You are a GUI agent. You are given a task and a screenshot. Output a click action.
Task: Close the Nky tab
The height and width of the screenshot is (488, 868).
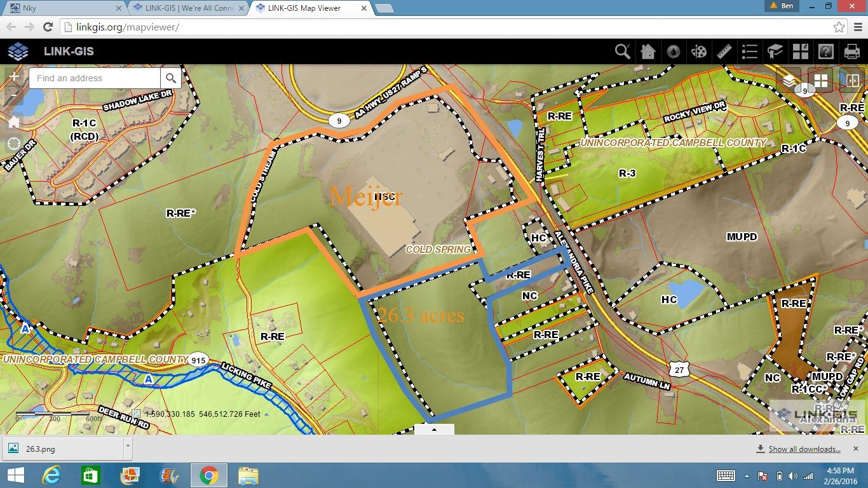[118, 8]
